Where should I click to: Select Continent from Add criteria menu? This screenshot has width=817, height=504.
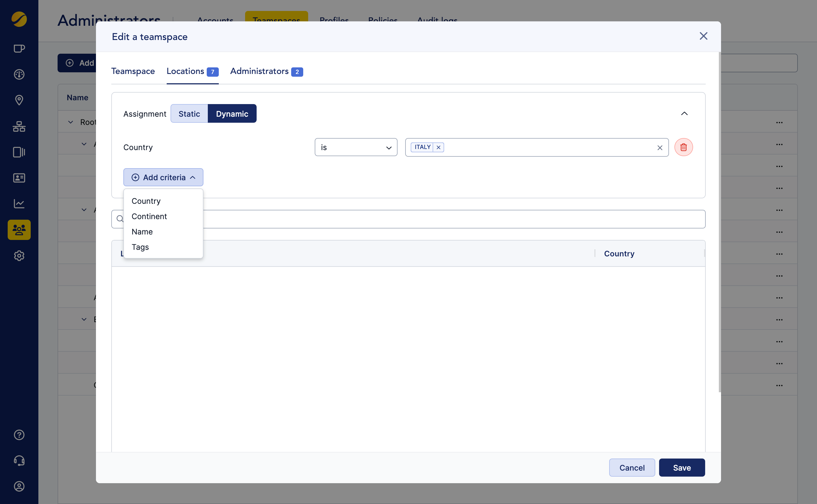[149, 216]
